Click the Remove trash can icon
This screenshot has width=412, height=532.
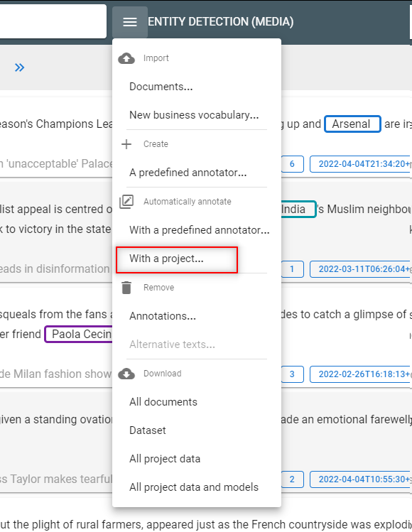pyautogui.click(x=126, y=288)
